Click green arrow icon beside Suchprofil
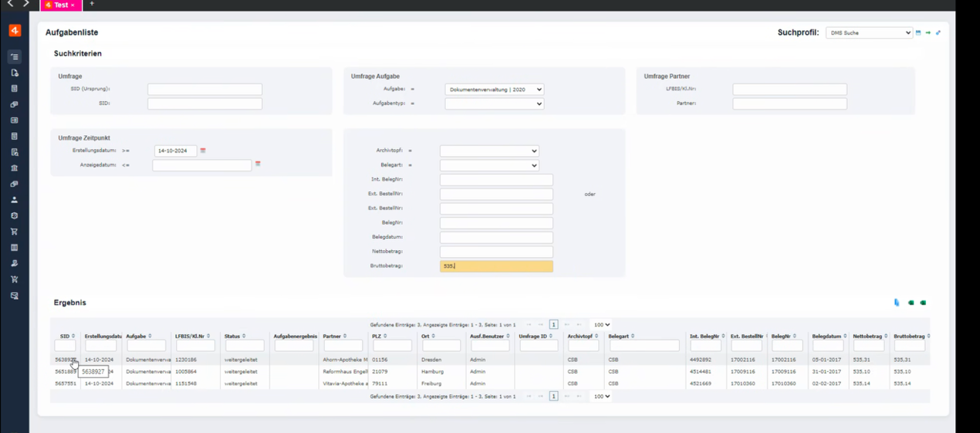Viewport: 980px width, 433px height. coord(928,33)
